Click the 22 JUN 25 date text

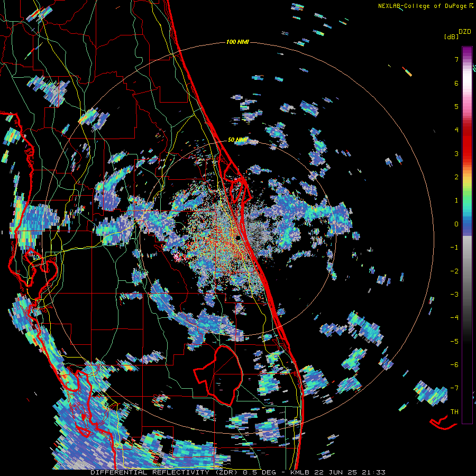(x=336, y=472)
